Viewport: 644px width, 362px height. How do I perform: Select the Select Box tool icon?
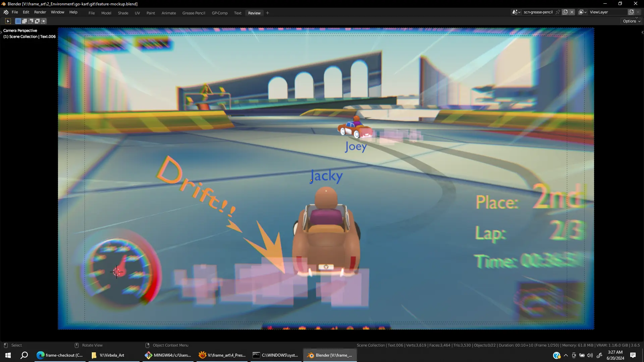click(8, 21)
